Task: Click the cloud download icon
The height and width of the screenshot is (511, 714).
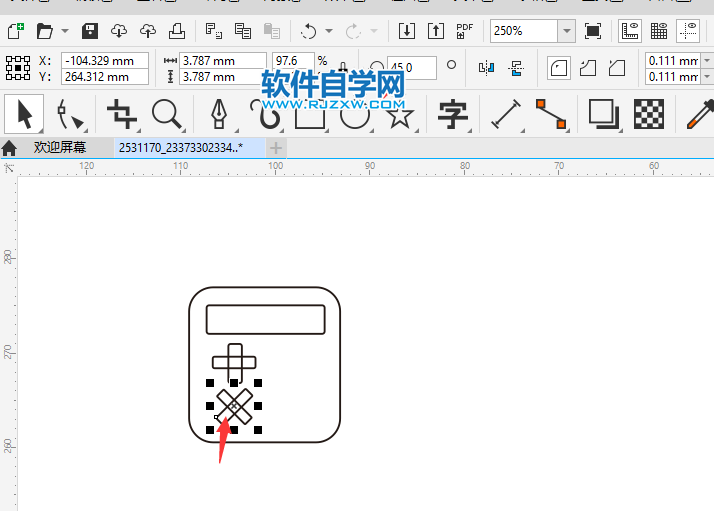Action: (x=119, y=31)
